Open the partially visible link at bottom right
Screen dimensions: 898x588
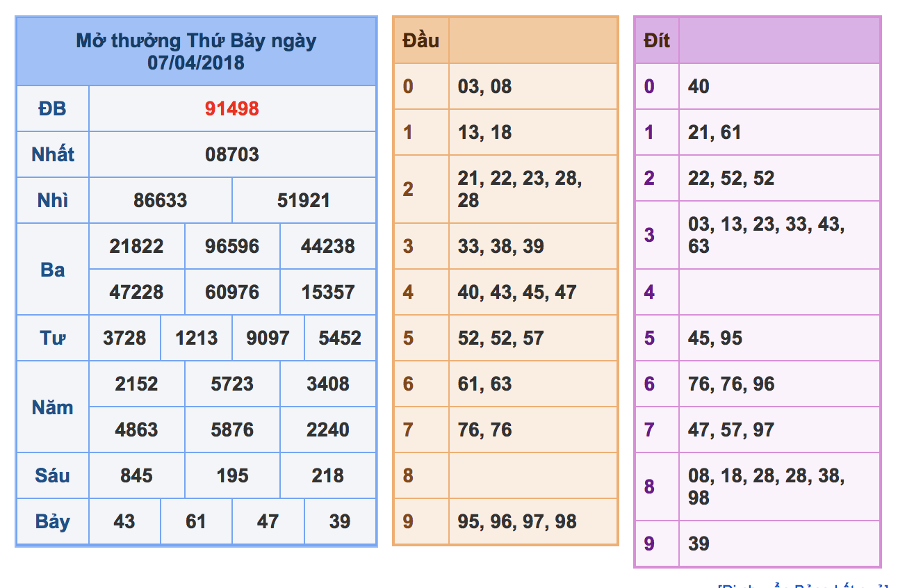[803, 585]
